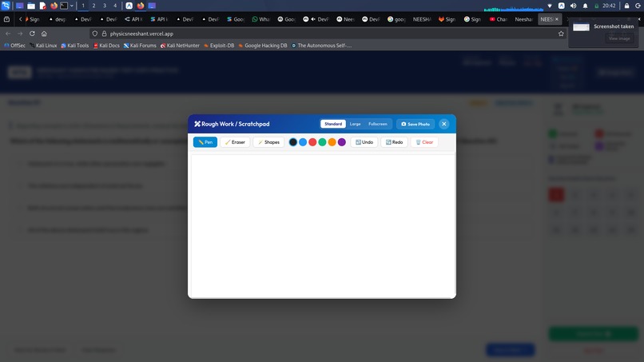Set scratchpad size to Standard
This screenshot has height=362, width=644.
pos(333,124)
